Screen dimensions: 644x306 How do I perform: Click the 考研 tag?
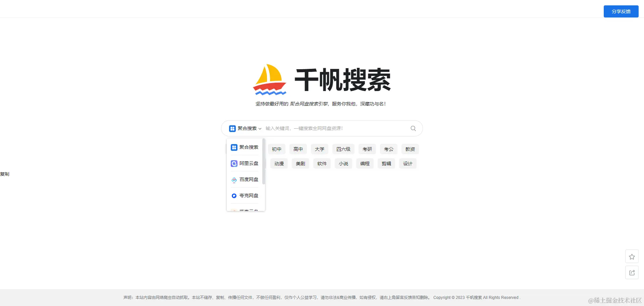367,149
